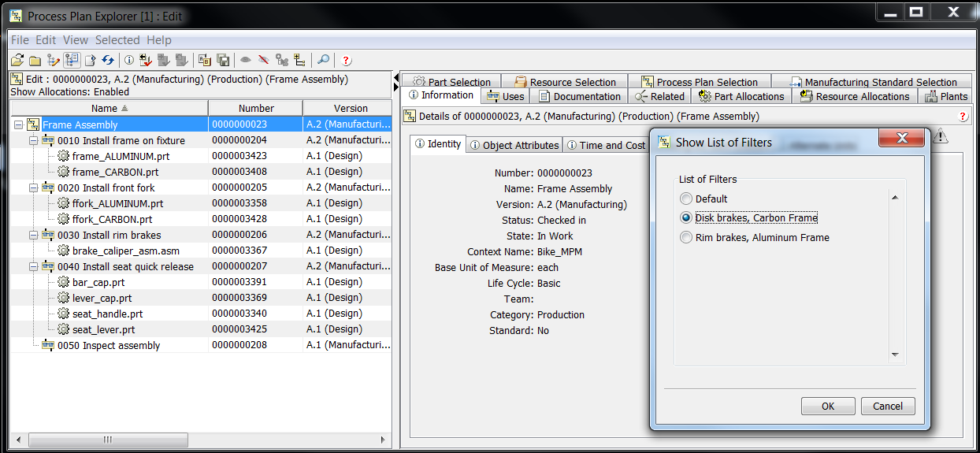Cancel the Show List of Filters dialog

[888, 407]
